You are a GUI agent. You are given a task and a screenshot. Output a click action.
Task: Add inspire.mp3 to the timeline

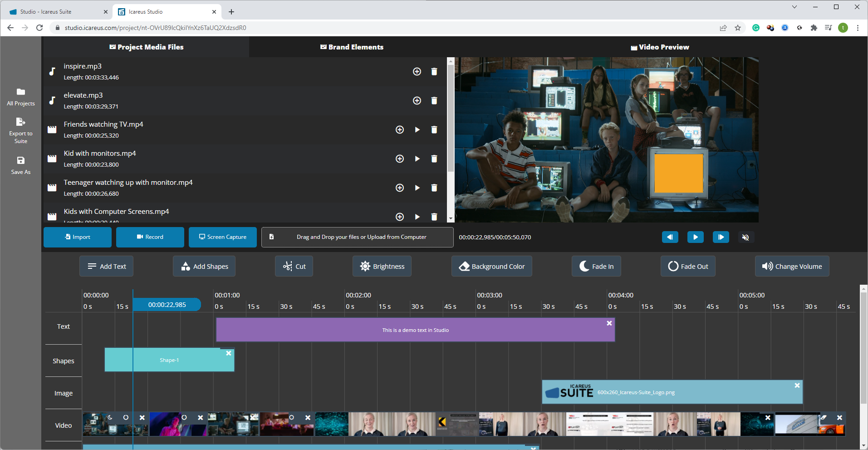pos(417,72)
